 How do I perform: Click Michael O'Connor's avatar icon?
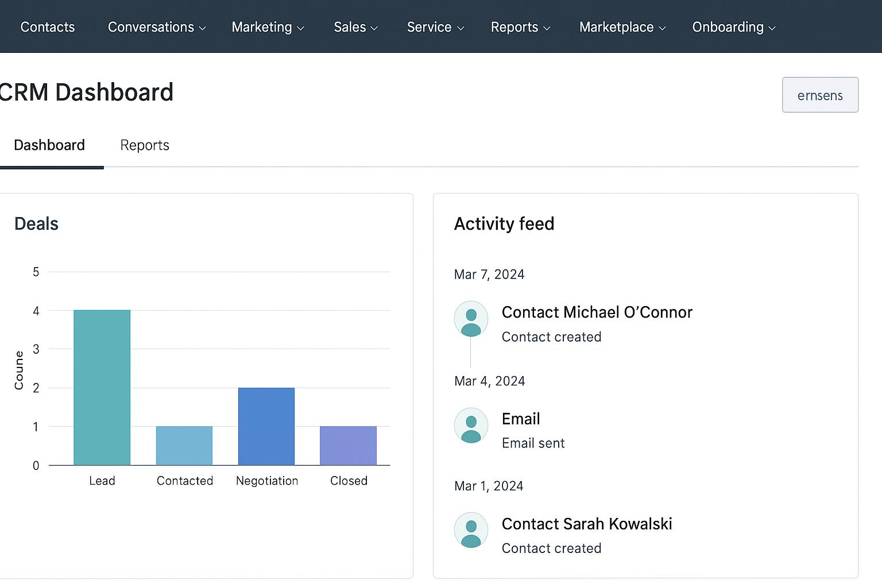click(471, 319)
